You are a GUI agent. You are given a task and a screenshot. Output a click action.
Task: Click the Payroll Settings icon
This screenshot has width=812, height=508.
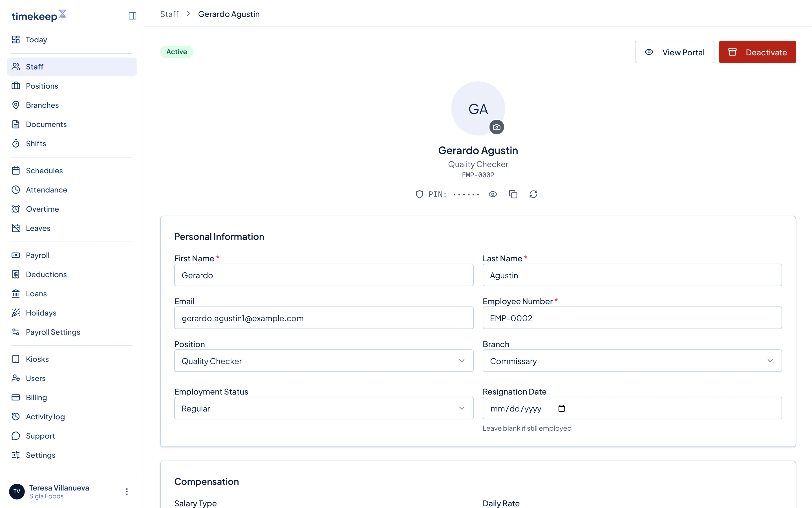pos(16,332)
